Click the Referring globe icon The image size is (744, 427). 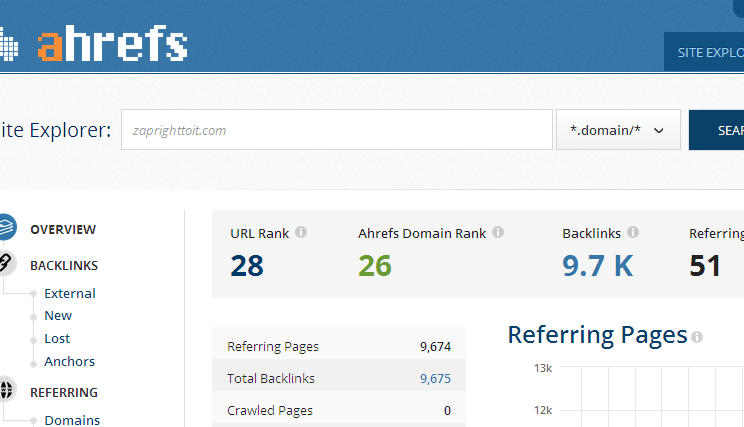click(6, 390)
